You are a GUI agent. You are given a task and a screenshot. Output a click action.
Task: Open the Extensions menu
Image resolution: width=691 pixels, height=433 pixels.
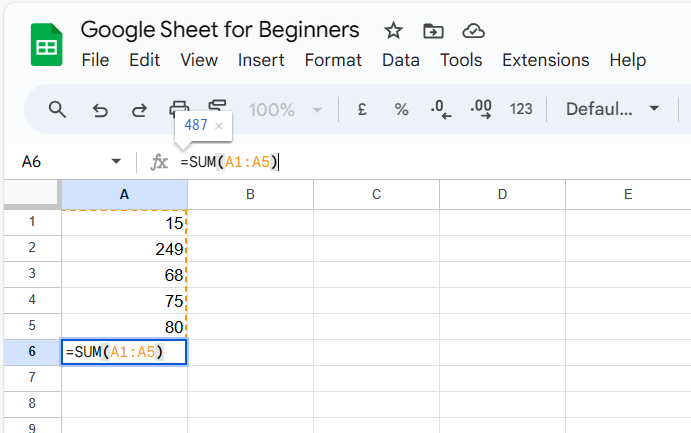pos(546,60)
